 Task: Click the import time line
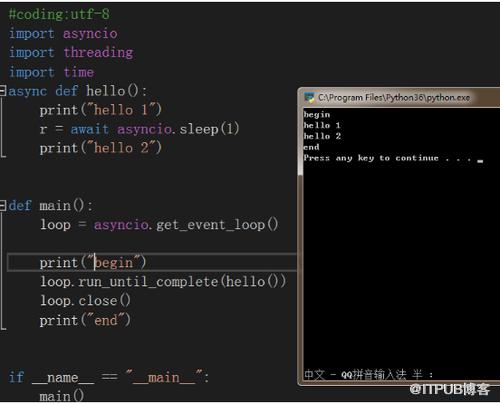[x=51, y=72]
